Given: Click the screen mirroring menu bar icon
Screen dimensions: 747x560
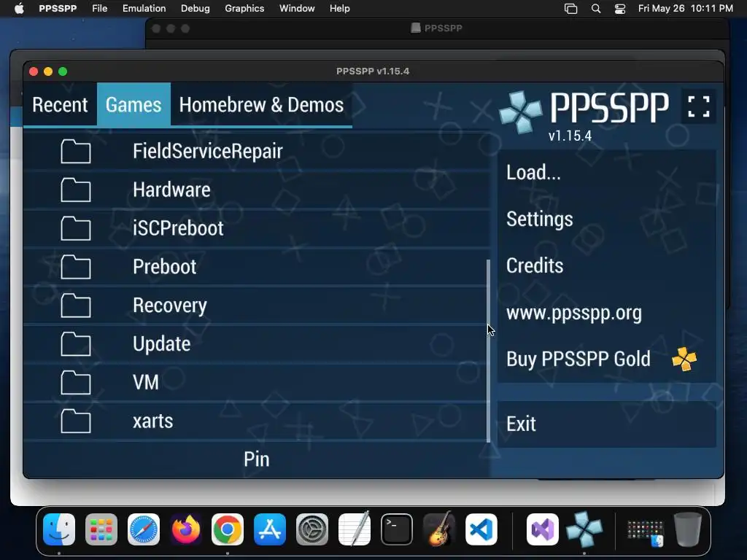Looking at the screenshot, I should pyautogui.click(x=570, y=9).
